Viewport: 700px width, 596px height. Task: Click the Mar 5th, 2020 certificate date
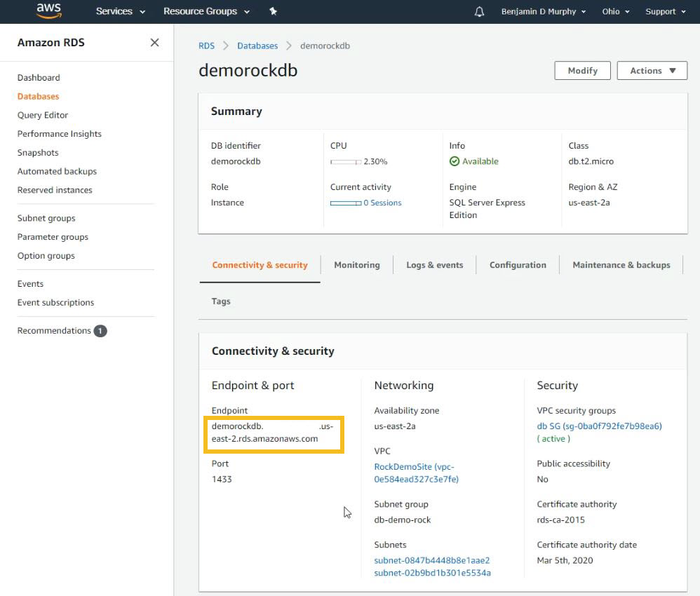coord(565,561)
